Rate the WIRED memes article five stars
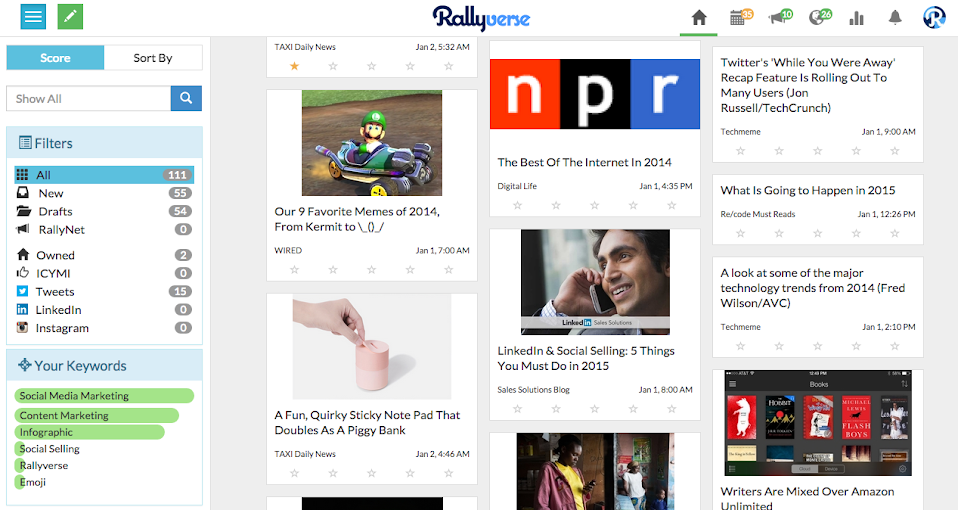The image size is (958, 510). pyautogui.click(x=448, y=269)
